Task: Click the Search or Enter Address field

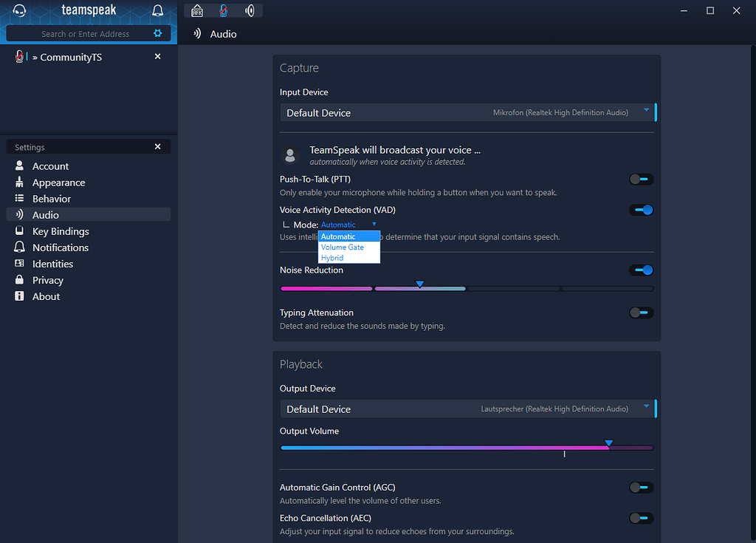Action: (85, 34)
